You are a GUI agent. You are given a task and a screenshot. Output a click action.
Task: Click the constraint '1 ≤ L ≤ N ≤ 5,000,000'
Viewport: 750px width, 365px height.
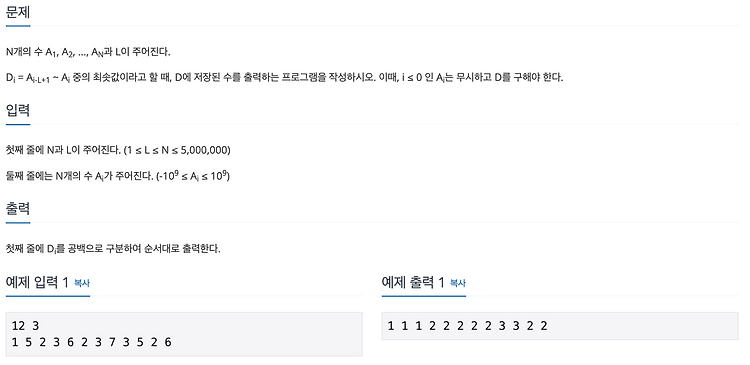coord(177,150)
